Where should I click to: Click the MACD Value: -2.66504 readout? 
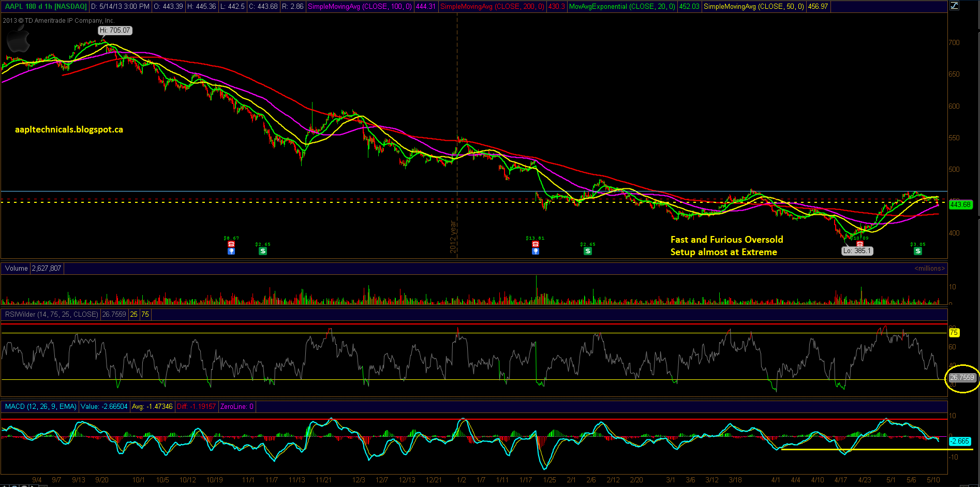(x=104, y=406)
